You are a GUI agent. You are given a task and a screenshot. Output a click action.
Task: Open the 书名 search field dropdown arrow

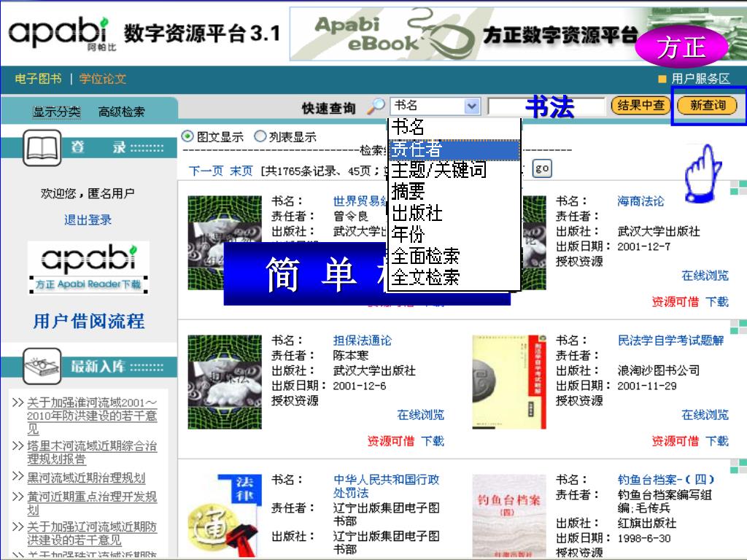tap(472, 106)
